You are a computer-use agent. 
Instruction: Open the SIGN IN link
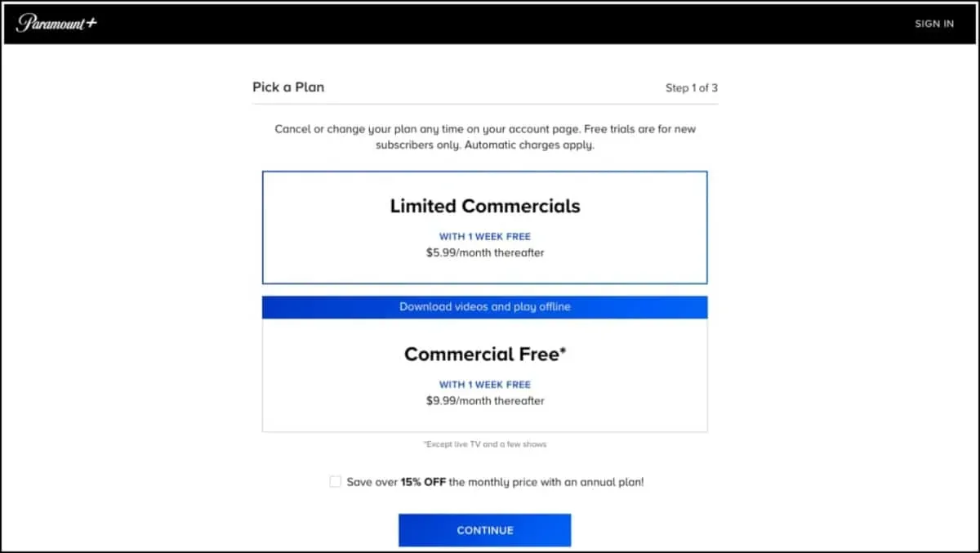(933, 24)
